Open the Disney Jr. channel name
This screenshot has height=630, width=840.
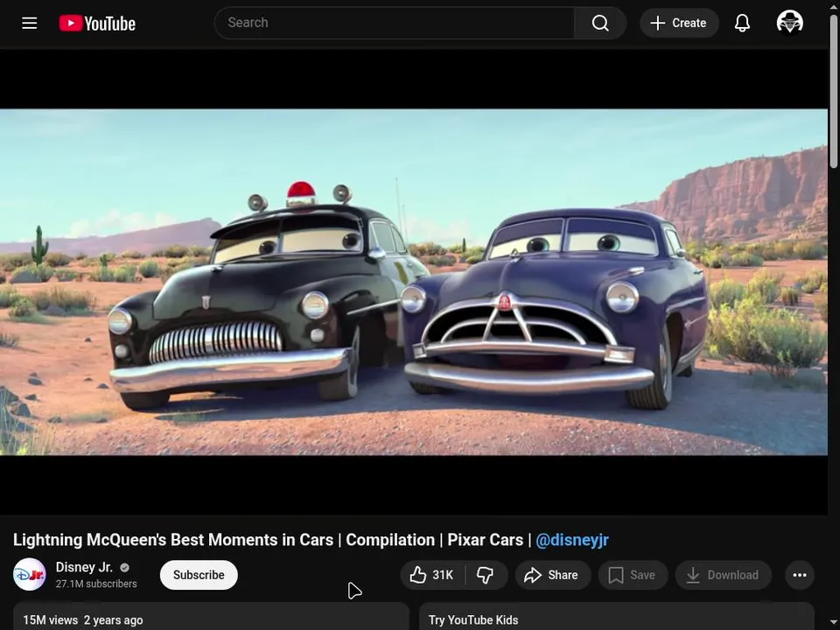pos(84,567)
